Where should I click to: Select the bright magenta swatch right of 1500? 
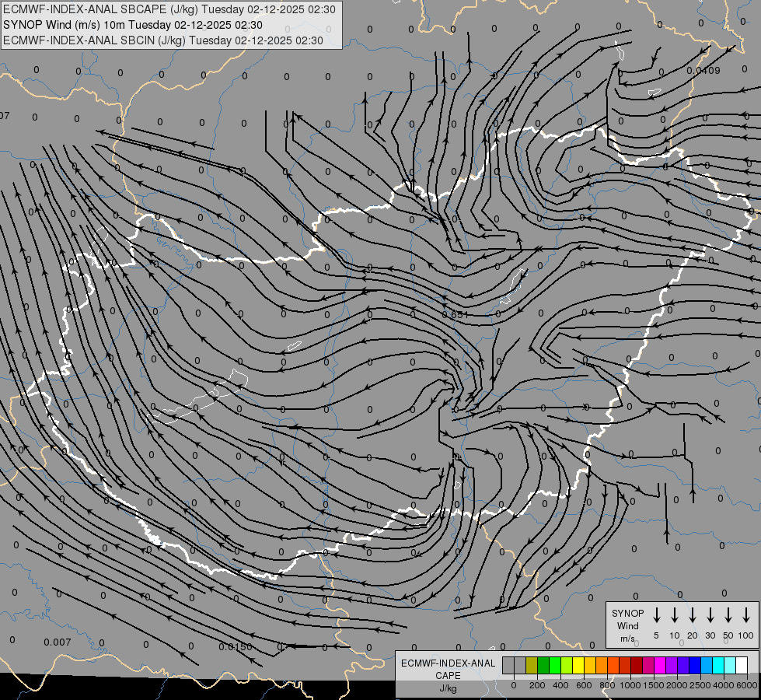661,665
